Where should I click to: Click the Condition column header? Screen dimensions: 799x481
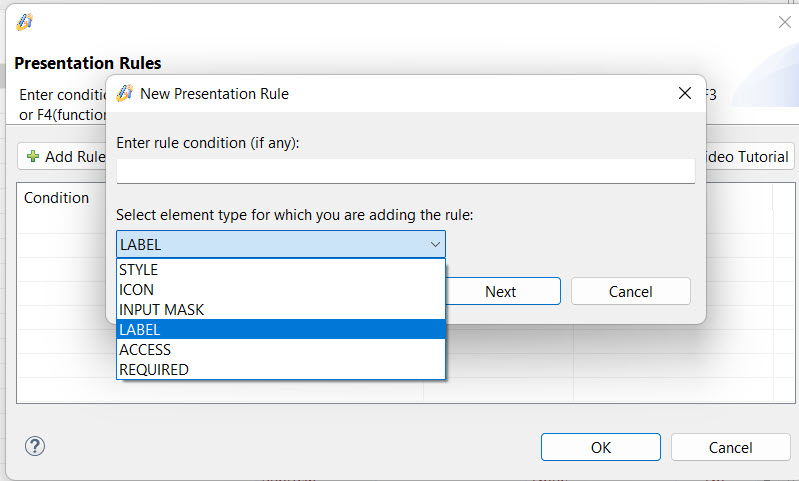[x=57, y=198]
